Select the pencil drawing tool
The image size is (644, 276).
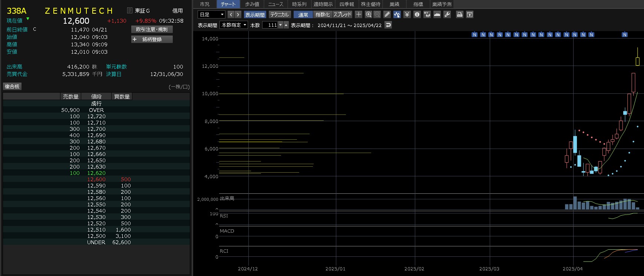click(x=387, y=14)
